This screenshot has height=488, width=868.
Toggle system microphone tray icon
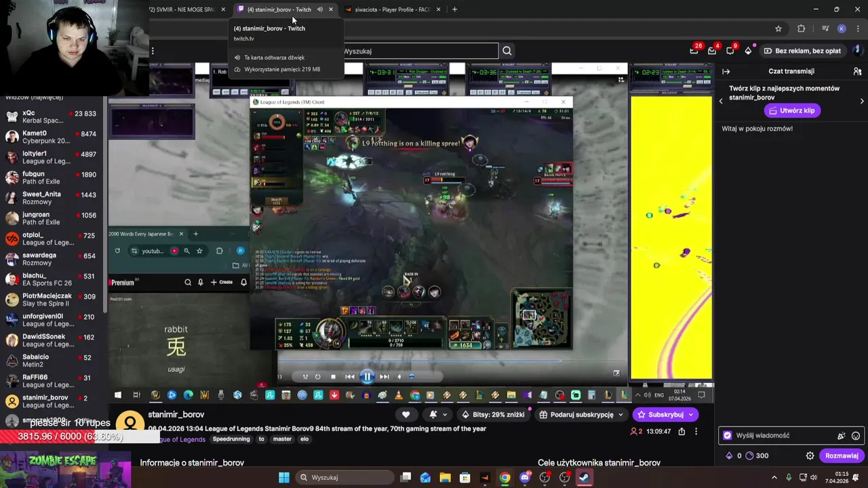pos(789,477)
